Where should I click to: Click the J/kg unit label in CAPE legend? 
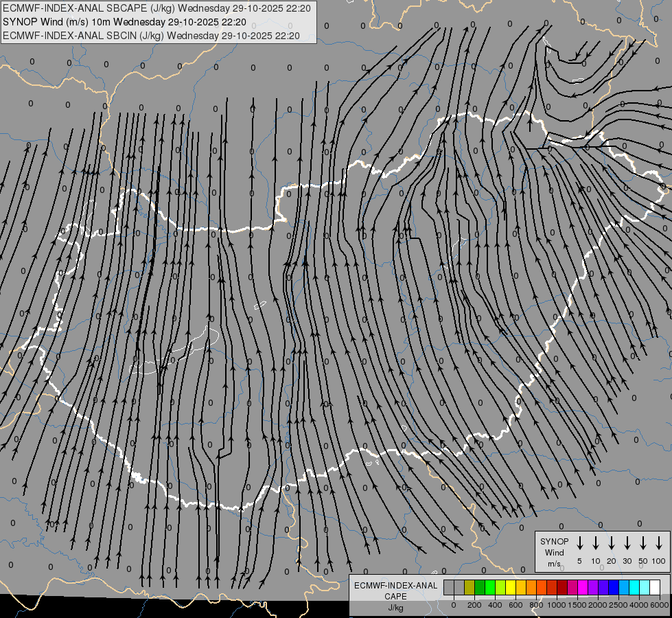click(395, 608)
